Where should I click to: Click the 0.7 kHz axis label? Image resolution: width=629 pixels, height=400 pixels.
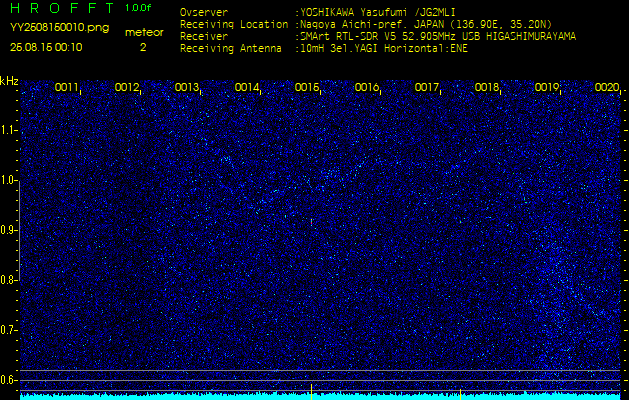[7, 330]
